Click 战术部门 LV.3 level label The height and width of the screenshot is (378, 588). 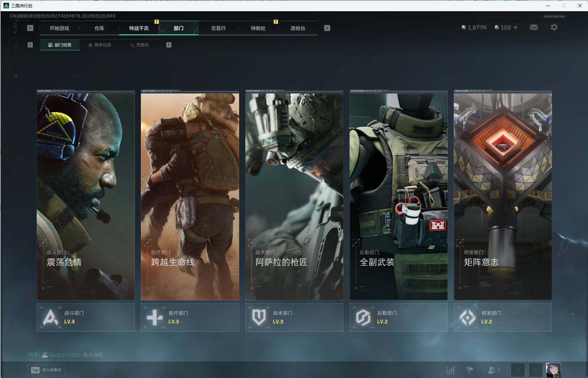278,322
